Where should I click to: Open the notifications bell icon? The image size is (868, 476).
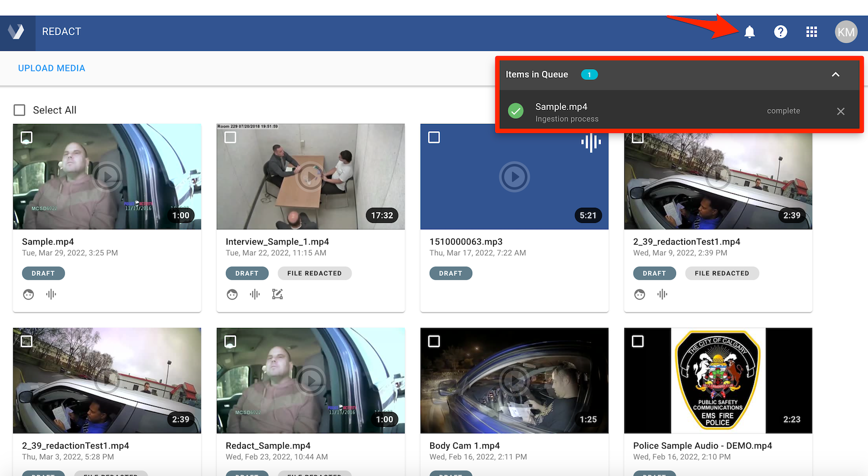pos(749,32)
